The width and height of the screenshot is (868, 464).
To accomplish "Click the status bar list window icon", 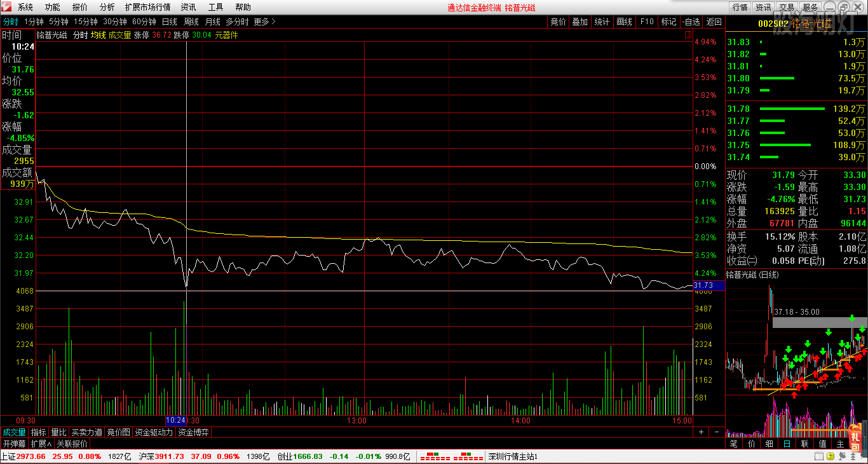I will pos(818,456).
